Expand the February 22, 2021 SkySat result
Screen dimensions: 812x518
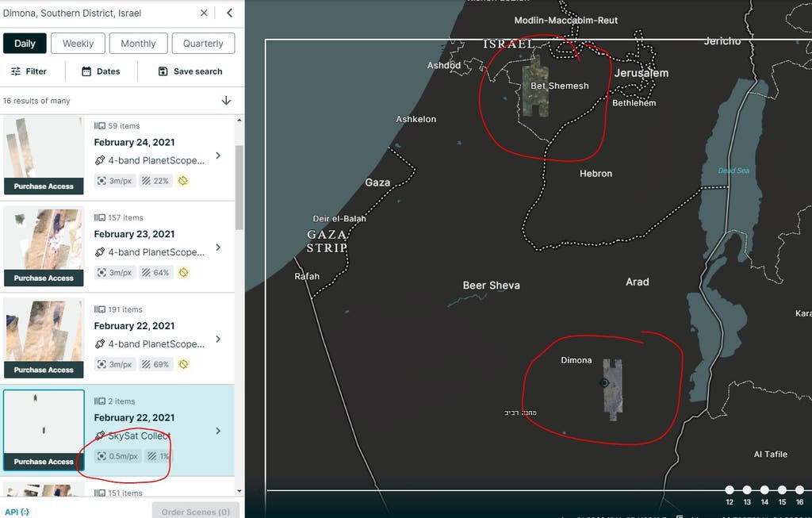tap(218, 431)
